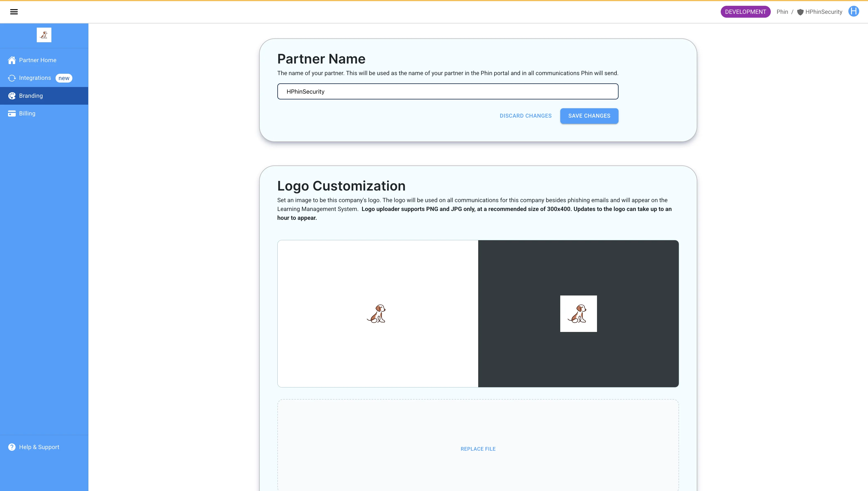Image resolution: width=868 pixels, height=491 pixels.
Task: Click Replace File to upload logo
Action: pyautogui.click(x=478, y=449)
